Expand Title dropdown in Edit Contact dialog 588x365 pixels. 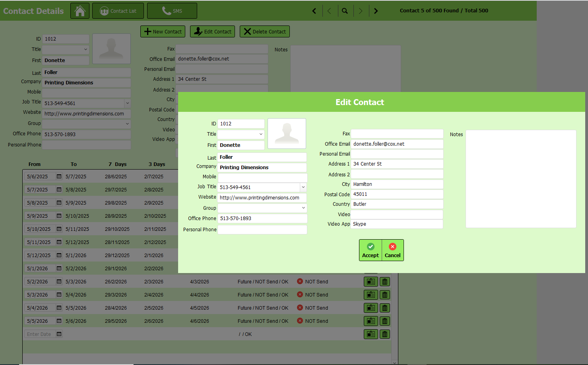261,134
